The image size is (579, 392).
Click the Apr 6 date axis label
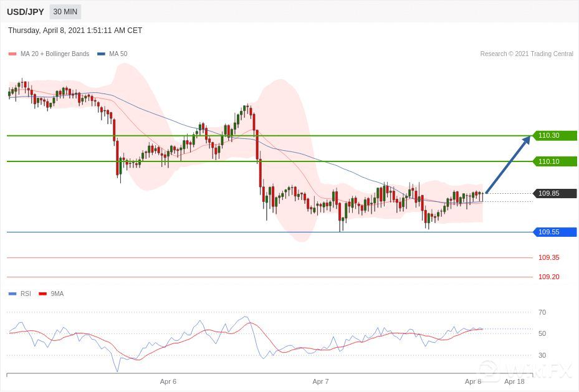[x=168, y=381]
